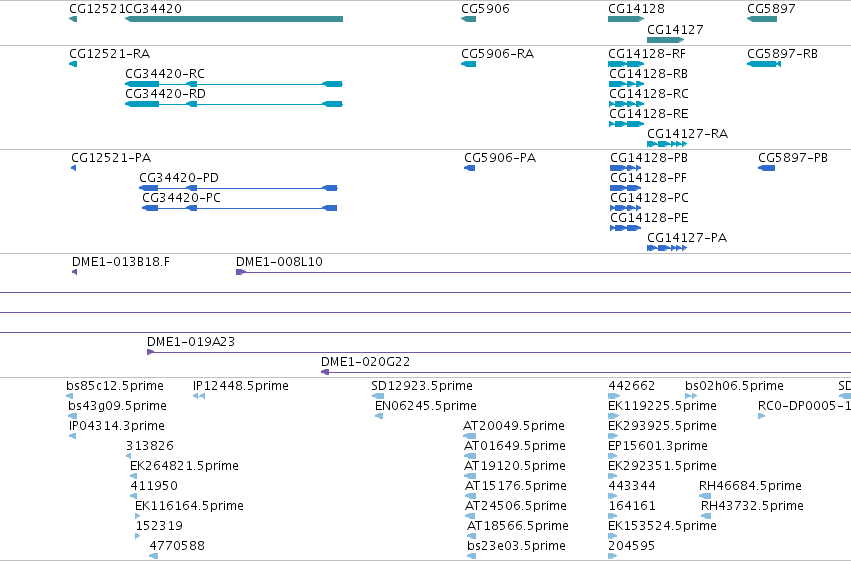851x561 pixels.
Task: Select BAC label DME1-008L10
Action: point(280,262)
